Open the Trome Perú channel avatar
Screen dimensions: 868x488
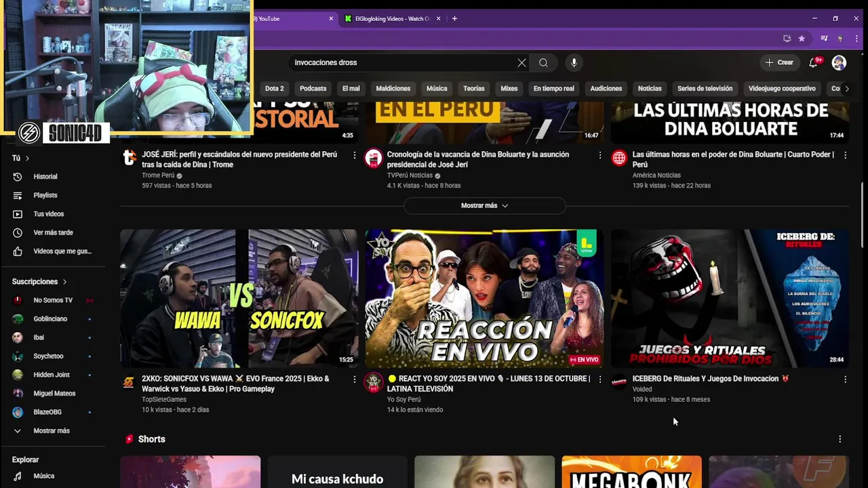128,158
